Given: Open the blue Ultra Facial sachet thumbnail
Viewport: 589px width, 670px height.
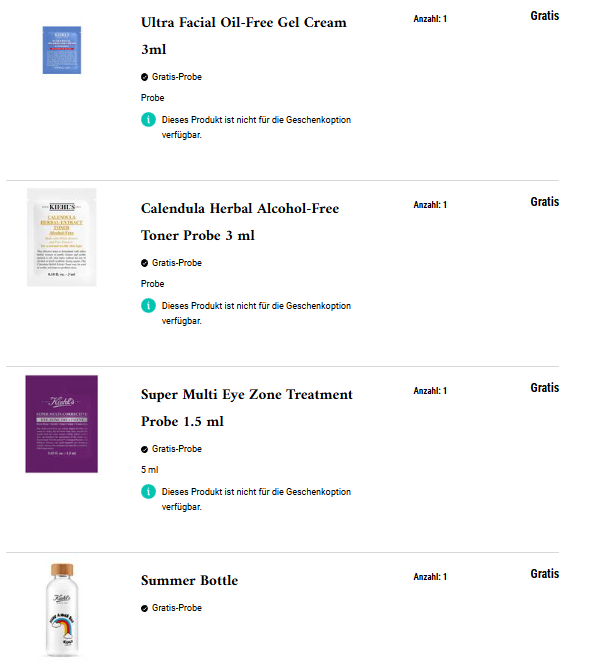Looking at the screenshot, I should click(x=62, y=50).
